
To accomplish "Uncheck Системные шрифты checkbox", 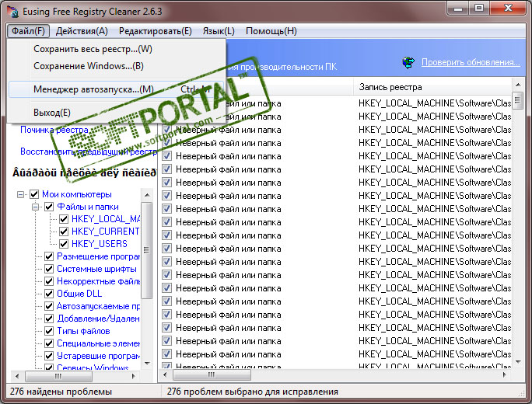I will pyautogui.click(x=49, y=269).
